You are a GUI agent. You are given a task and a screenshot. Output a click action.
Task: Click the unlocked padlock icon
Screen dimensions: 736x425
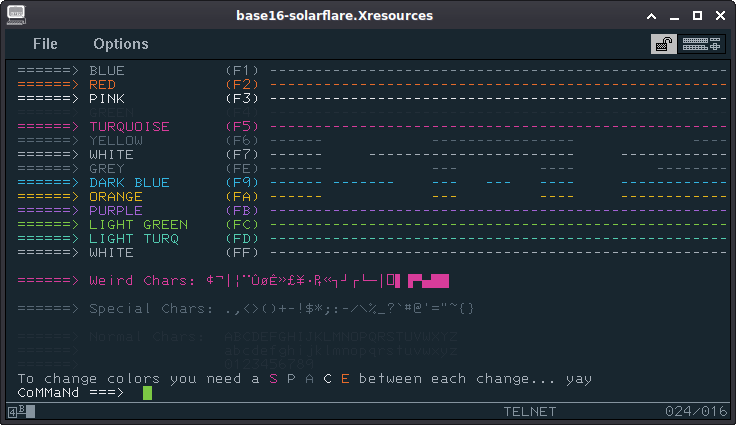663,44
